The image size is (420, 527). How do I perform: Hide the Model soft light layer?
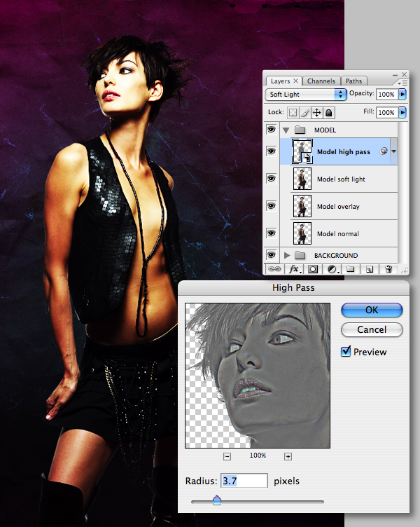pos(272,179)
